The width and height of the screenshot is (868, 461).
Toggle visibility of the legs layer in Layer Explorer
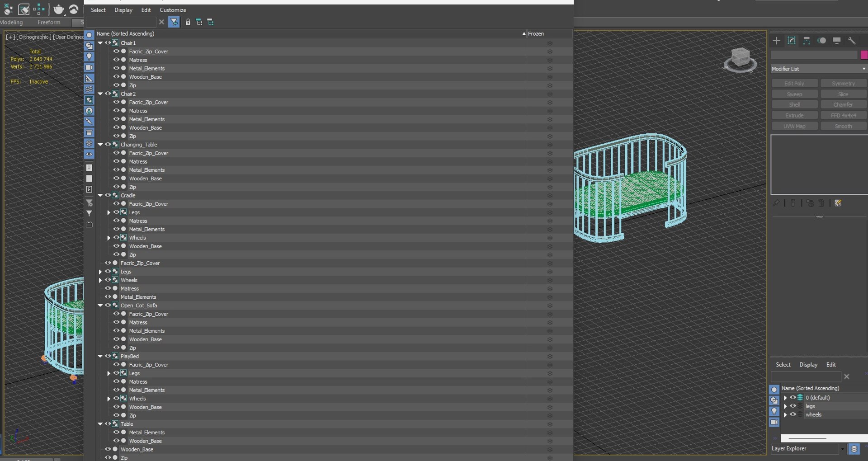[793, 406]
